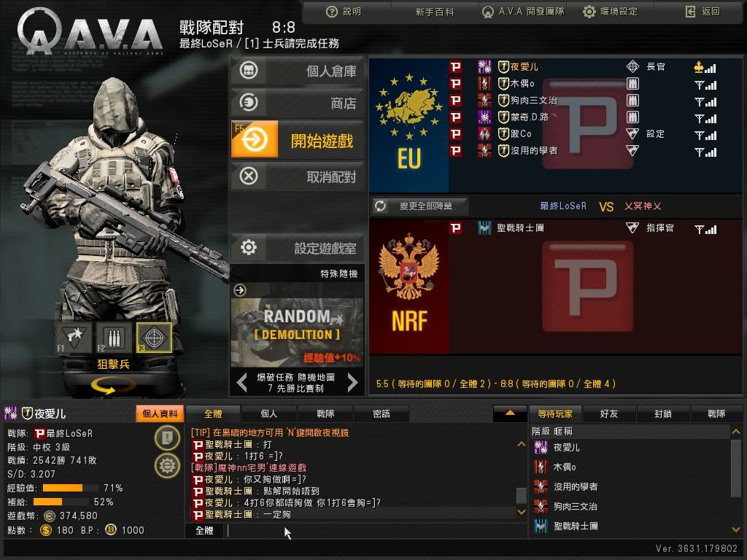
Task: Open 環境設定 settings in top menu
Action: pyautogui.click(x=611, y=12)
